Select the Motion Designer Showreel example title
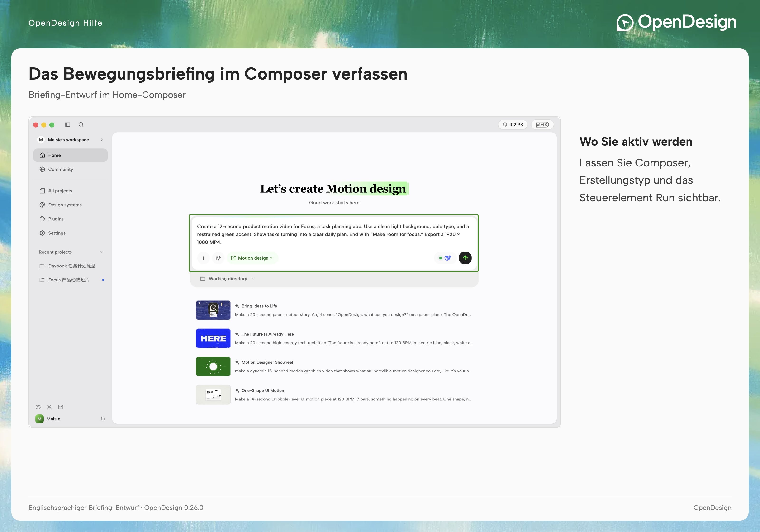 [267, 362]
